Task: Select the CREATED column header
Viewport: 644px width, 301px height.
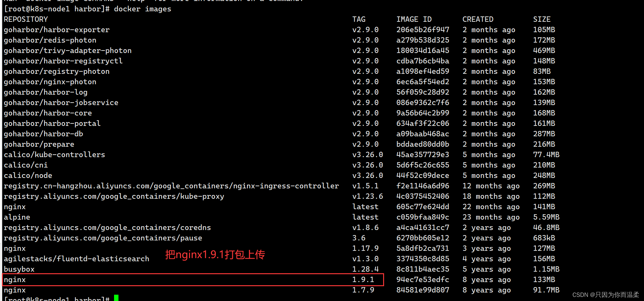Action: (478, 20)
